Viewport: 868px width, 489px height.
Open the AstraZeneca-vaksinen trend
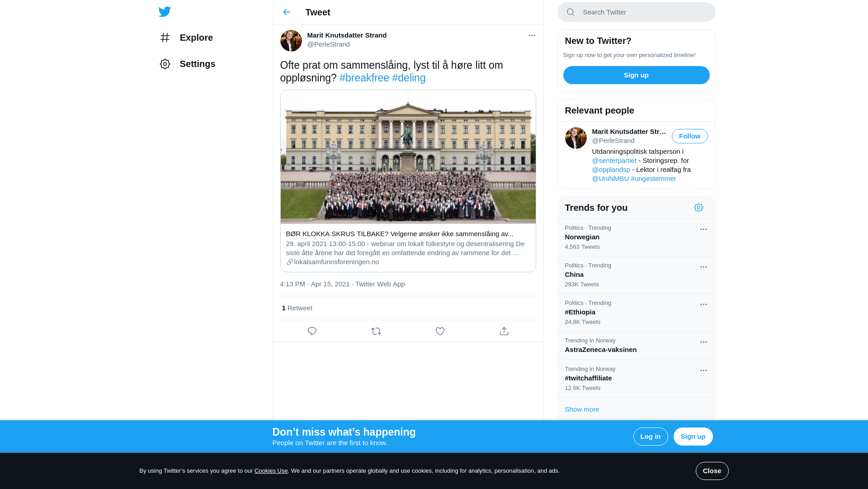tap(636, 346)
